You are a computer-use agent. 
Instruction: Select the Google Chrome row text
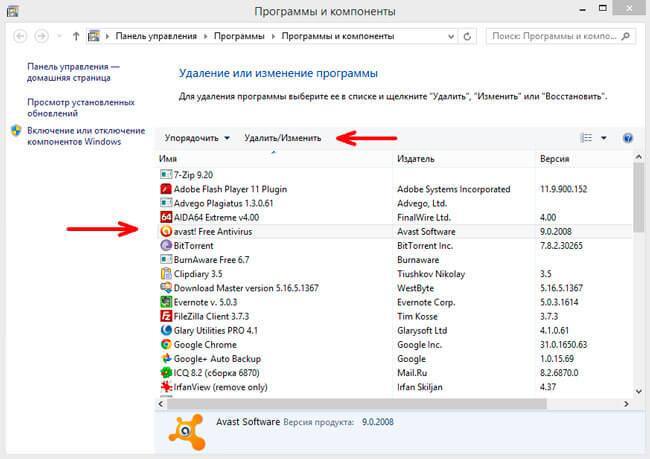click(x=205, y=345)
